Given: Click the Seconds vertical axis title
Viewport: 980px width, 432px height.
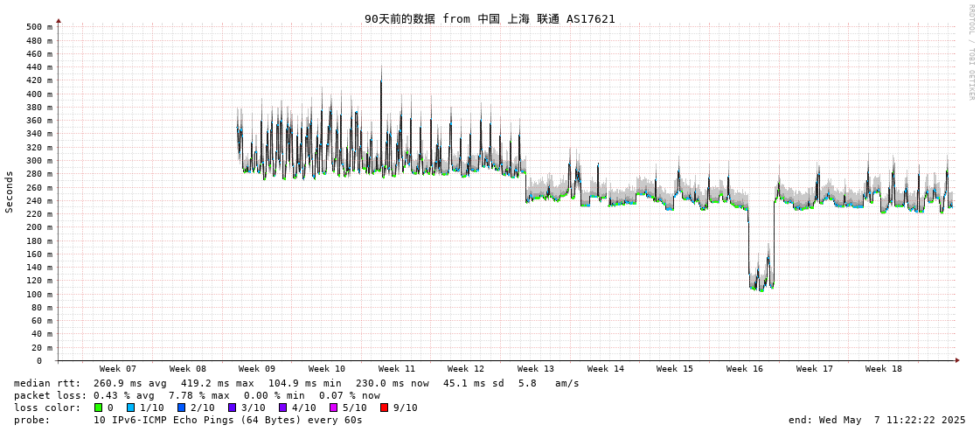Looking at the screenshot, I should click(10, 192).
